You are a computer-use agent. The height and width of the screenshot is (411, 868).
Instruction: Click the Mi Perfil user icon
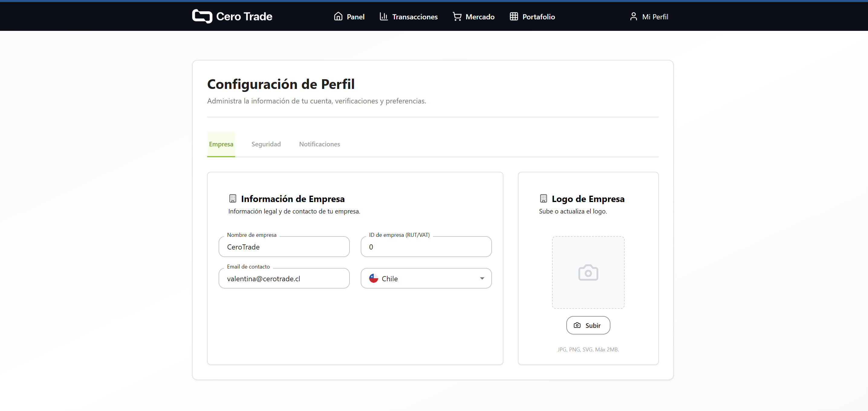point(633,16)
